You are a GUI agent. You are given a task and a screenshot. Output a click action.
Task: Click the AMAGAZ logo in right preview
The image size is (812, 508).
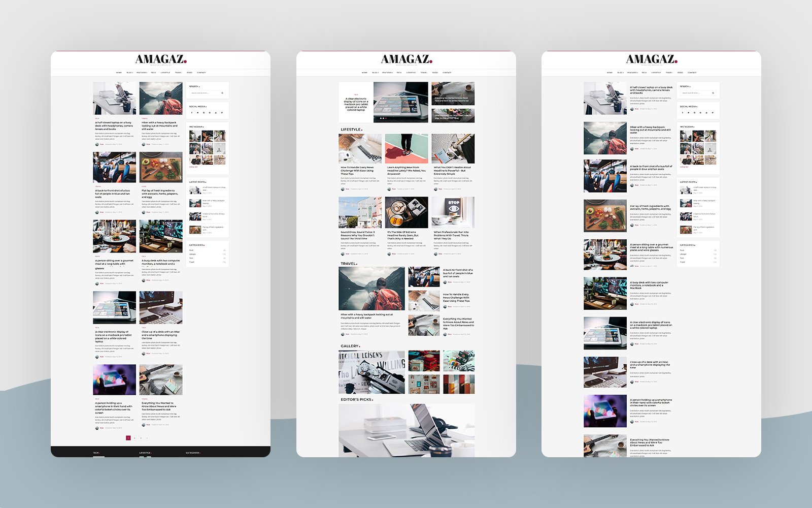(652, 59)
